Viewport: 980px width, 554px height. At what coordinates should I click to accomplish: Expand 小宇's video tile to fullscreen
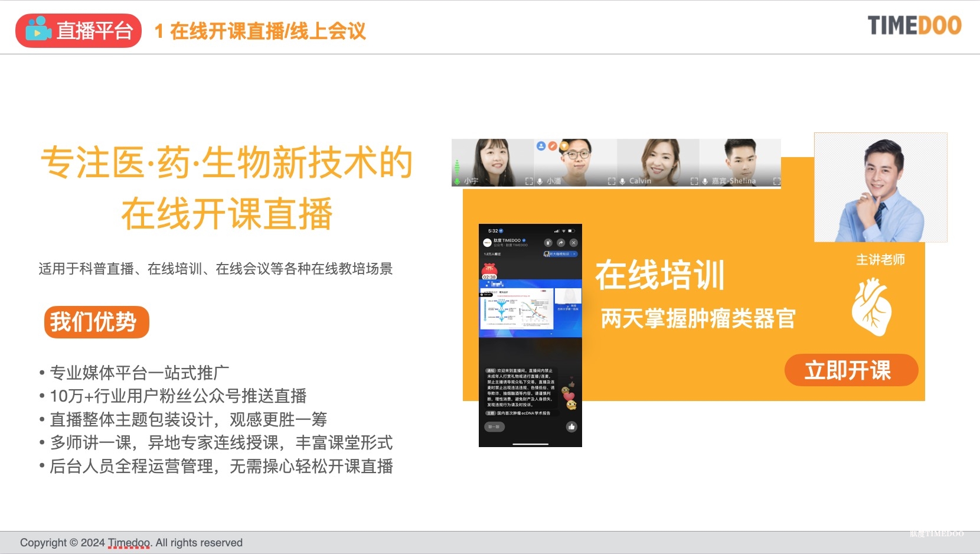tap(529, 181)
